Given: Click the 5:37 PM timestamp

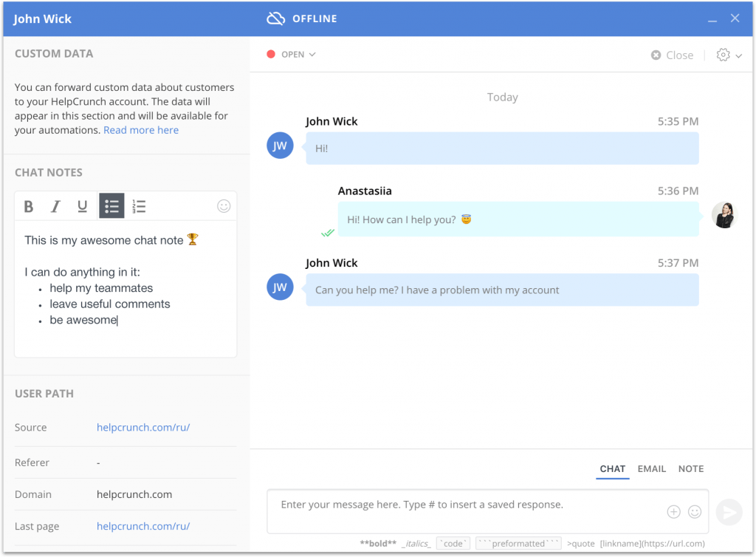Looking at the screenshot, I should click(678, 263).
